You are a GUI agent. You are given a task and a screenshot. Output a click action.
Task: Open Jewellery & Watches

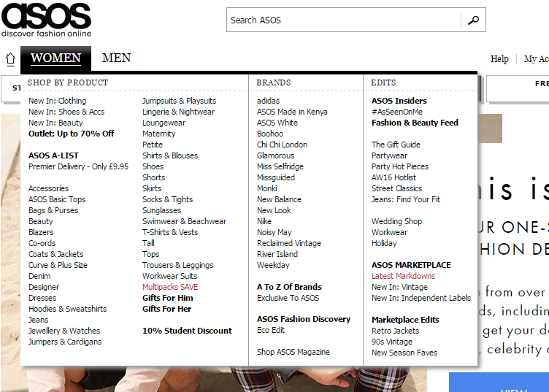point(64,331)
